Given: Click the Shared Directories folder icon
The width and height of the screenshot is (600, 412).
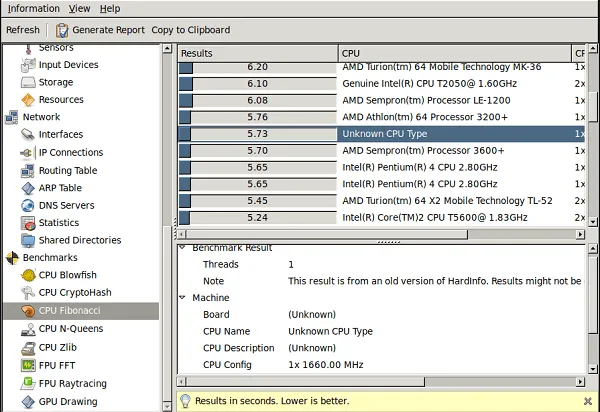Looking at the screenshot, I should 28,240.
